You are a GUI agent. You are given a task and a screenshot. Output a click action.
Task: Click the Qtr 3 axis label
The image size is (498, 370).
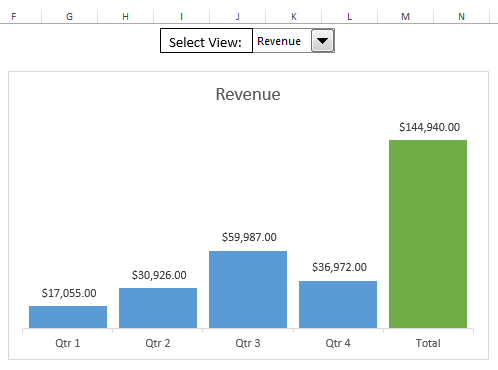tap(248, 343)
